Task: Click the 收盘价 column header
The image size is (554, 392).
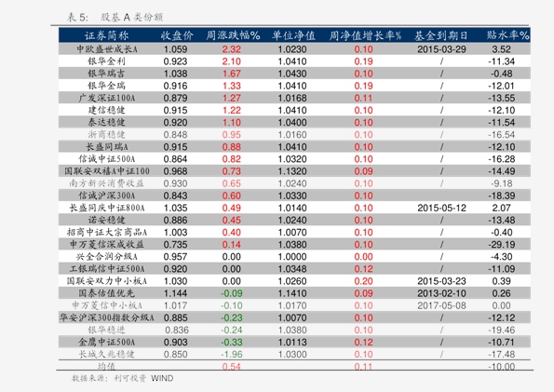Action: [177, 35]
